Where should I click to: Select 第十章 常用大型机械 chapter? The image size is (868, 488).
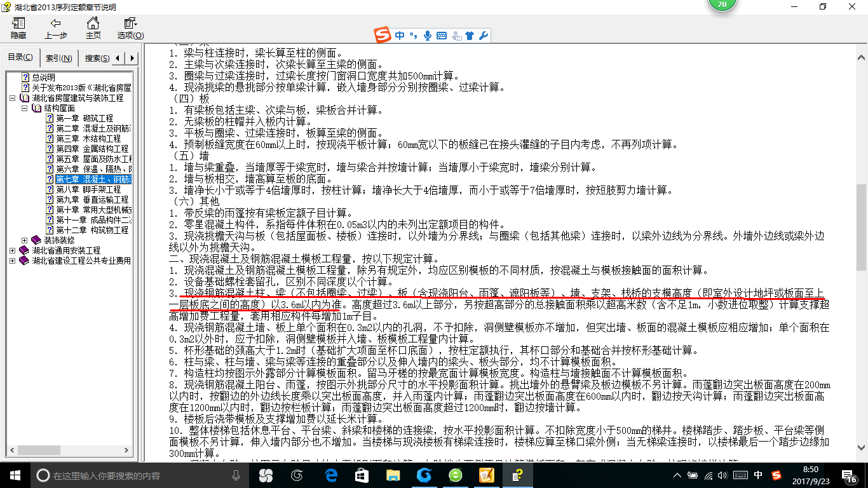[93, 210]
